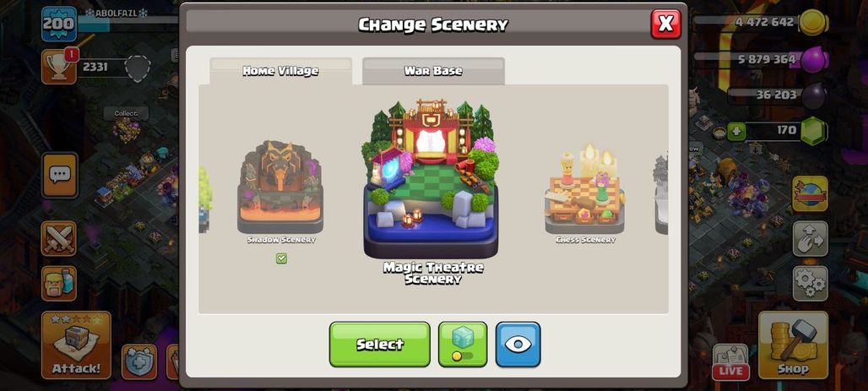Open the trophy league icon
868x391 pixels.
coord(59,67)
